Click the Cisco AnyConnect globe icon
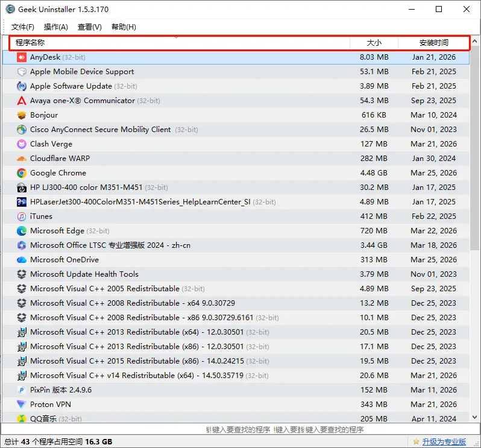 coord(22,130)
